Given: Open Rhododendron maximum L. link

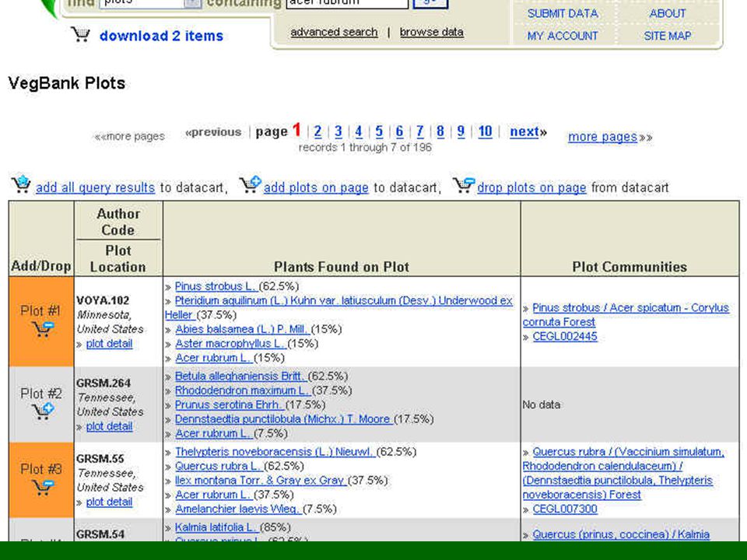Looking at the screenshot, I should (243, 390).
